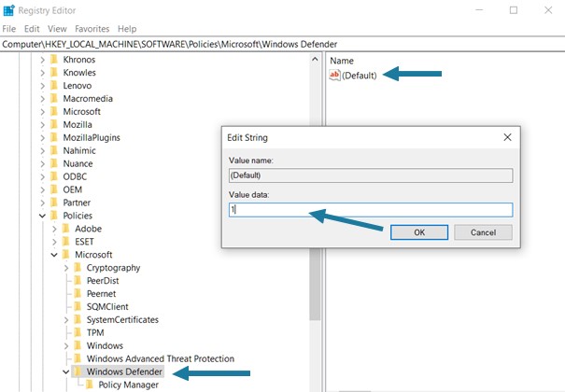Select Windows Advanced Threat Protection key
The image size is (565, 392).
(160, 358)
